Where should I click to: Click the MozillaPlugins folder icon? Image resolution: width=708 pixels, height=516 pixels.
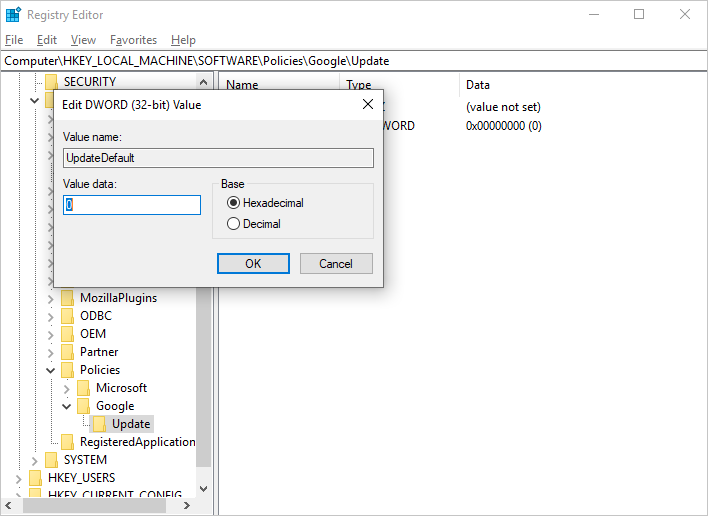tap(68, 298)
